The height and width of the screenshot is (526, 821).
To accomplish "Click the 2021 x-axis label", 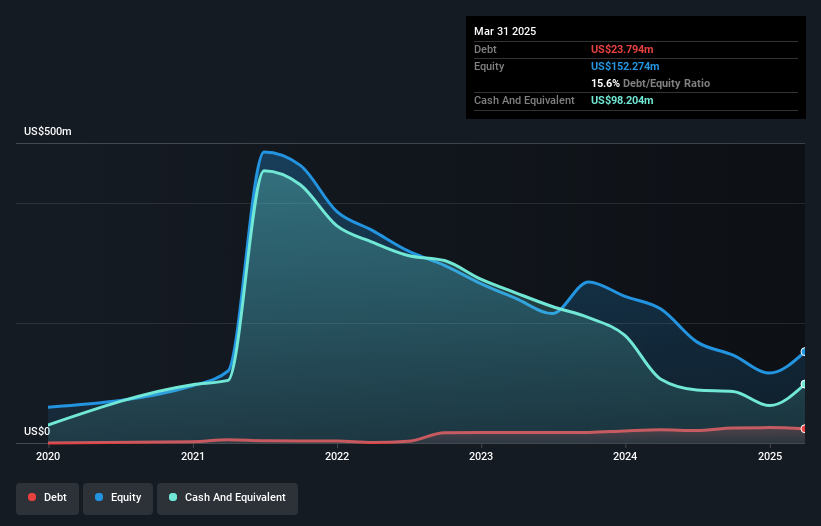I will pos(193,456).
